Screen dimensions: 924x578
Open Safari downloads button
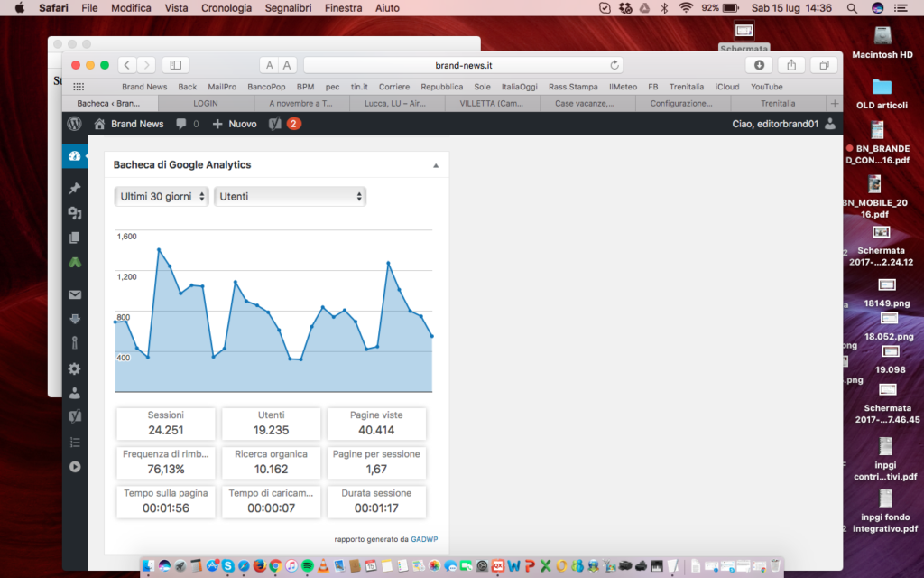759,65
